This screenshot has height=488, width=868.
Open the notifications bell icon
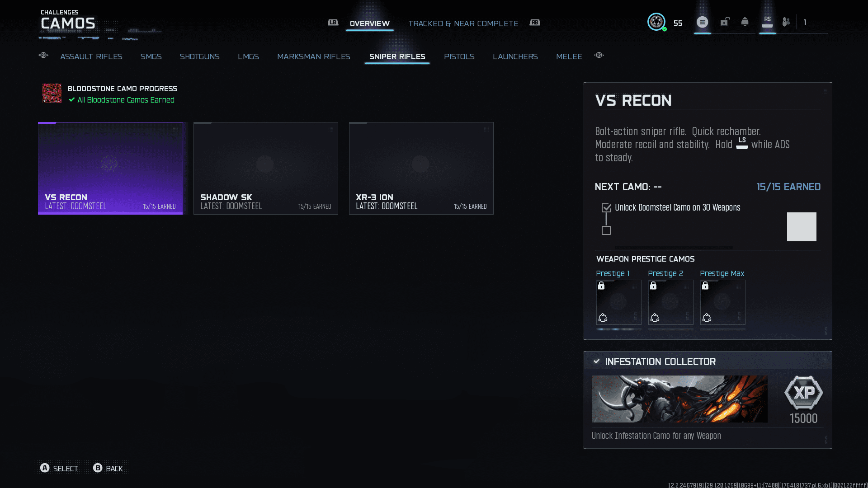pos(745,22)
